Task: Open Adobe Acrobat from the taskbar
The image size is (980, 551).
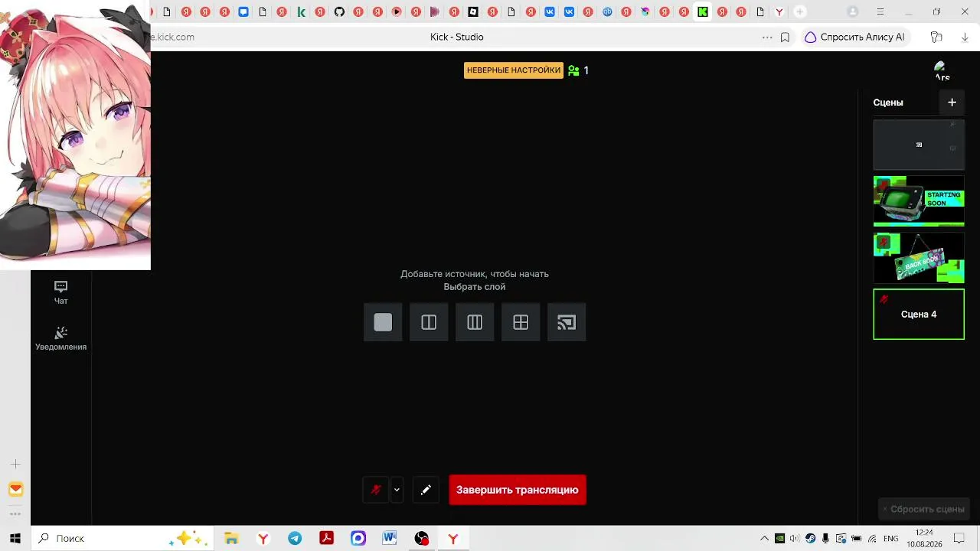Action: point(327,539)
